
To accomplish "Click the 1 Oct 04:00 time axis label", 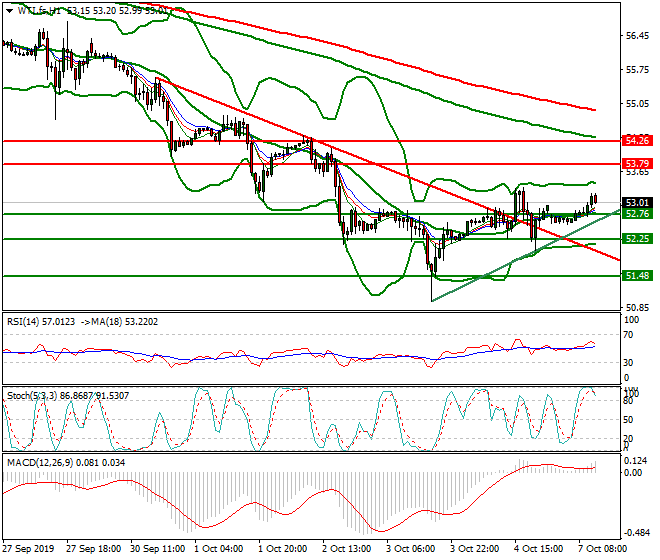I will point(218,549).
